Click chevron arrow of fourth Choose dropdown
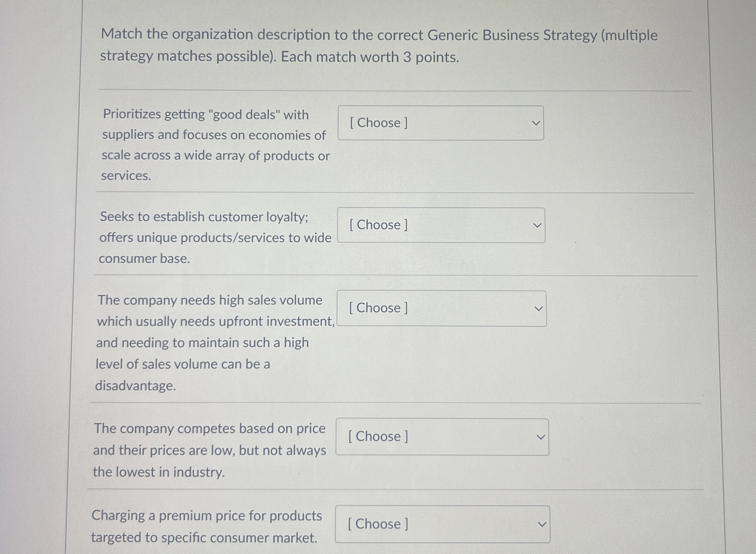 540,437
